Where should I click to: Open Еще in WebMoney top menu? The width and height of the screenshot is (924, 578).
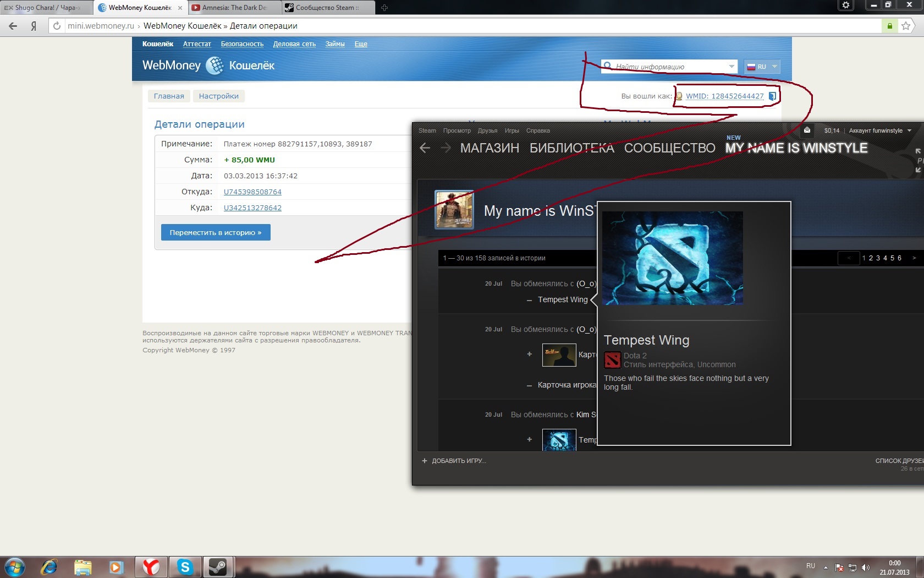click(x=361, y=44)
